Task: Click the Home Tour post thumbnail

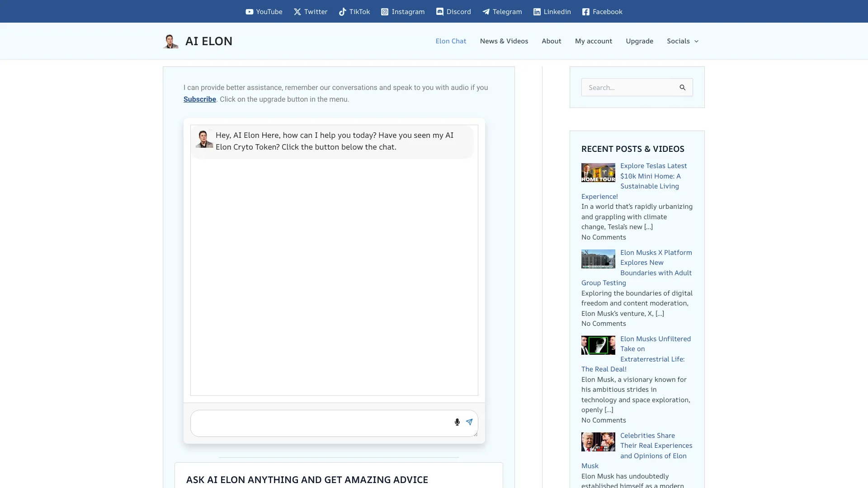Action: (598, 172)
